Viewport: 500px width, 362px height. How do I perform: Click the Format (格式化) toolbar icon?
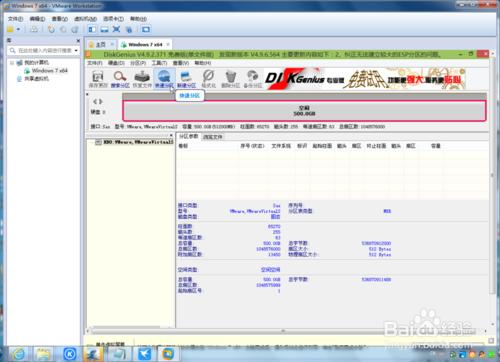209,79
